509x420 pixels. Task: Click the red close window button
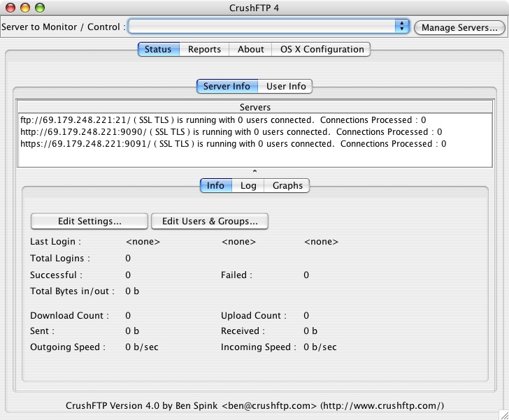(10, 8)
